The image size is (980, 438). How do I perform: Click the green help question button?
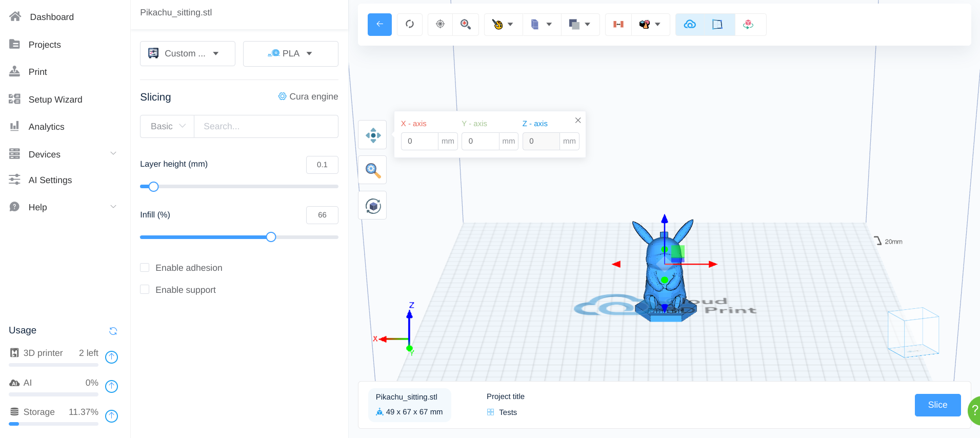point(973,410)
